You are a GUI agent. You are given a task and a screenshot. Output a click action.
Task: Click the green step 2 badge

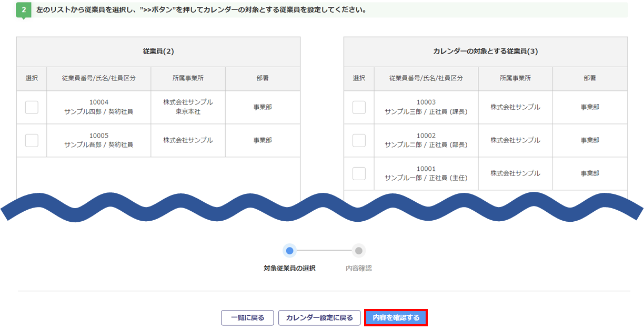[x=24, y=10]
